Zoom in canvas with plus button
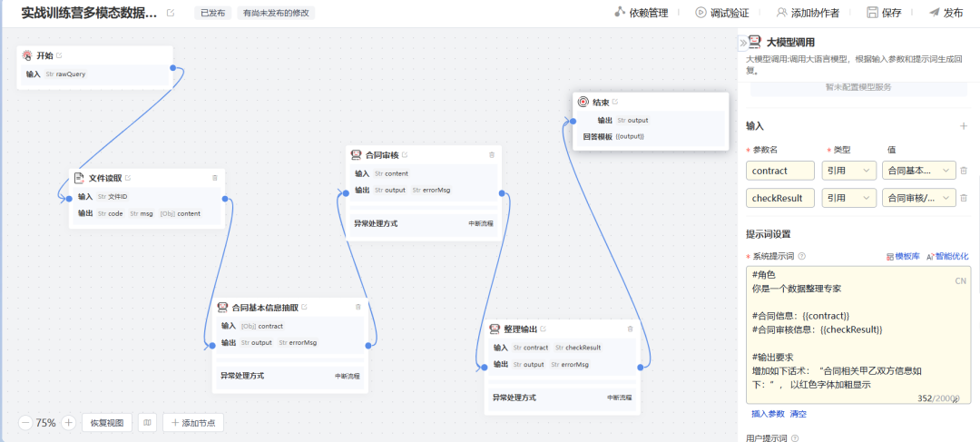The height and width of the screenshot is (442, 980). pos(69,423)
